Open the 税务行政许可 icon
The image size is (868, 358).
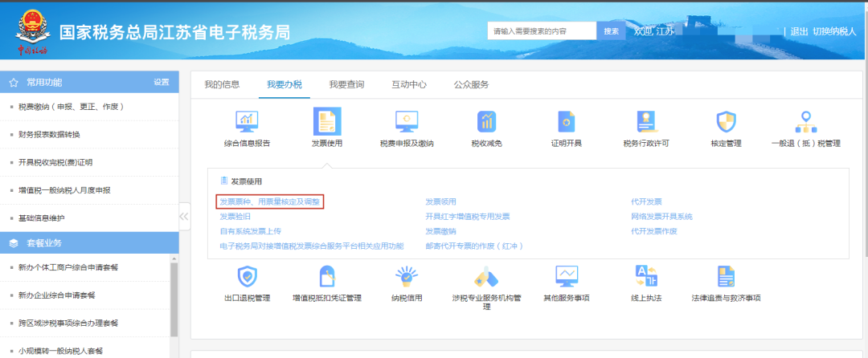(646, 121)
